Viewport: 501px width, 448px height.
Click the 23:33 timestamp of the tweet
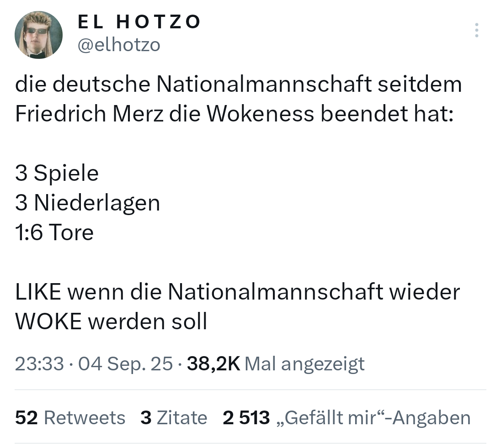(x=39, y=364)
